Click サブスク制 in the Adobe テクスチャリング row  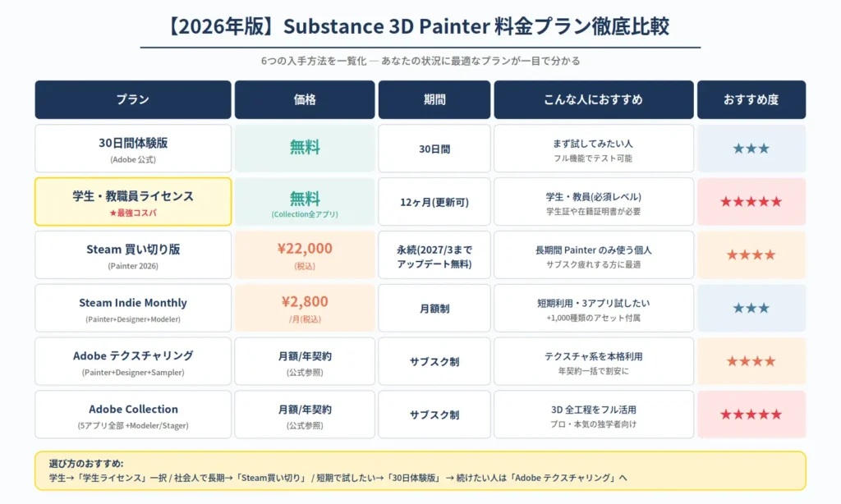pos(434,361)
